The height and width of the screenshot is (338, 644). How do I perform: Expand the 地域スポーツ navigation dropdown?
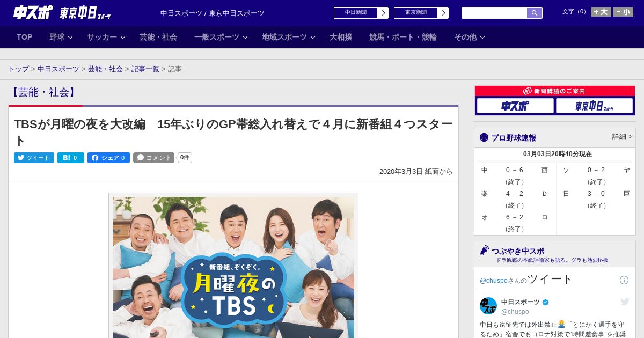click(289, 37)
